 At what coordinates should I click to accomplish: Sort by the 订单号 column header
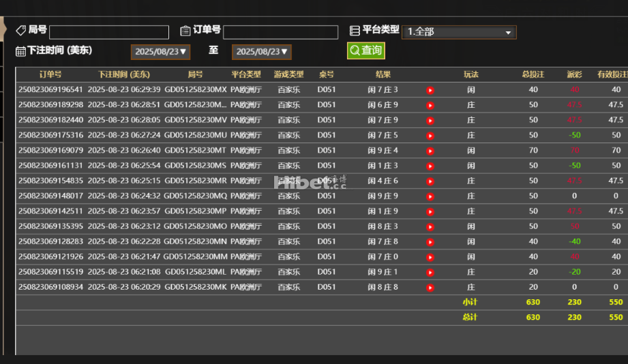tap(50, 74)
